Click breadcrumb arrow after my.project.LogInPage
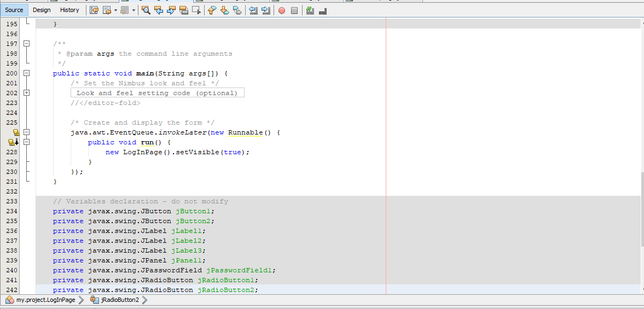Image resolution: width=644 pixels, height=309 pixels. pyautogui.click(x=82, y=300)
